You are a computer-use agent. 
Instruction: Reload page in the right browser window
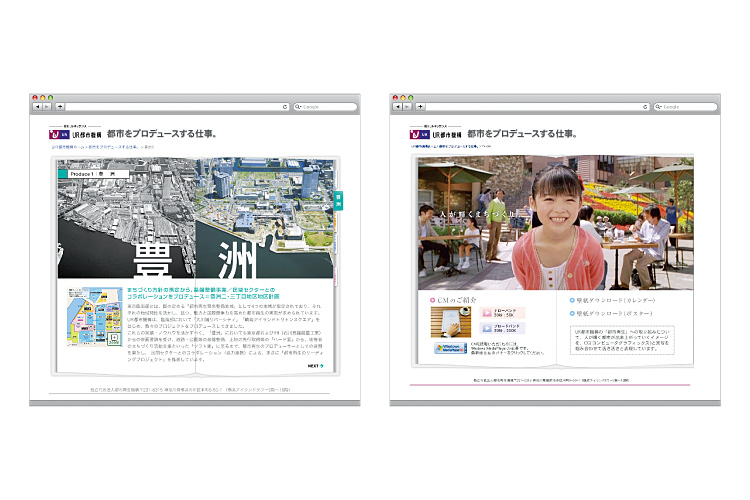pos(645,107)
